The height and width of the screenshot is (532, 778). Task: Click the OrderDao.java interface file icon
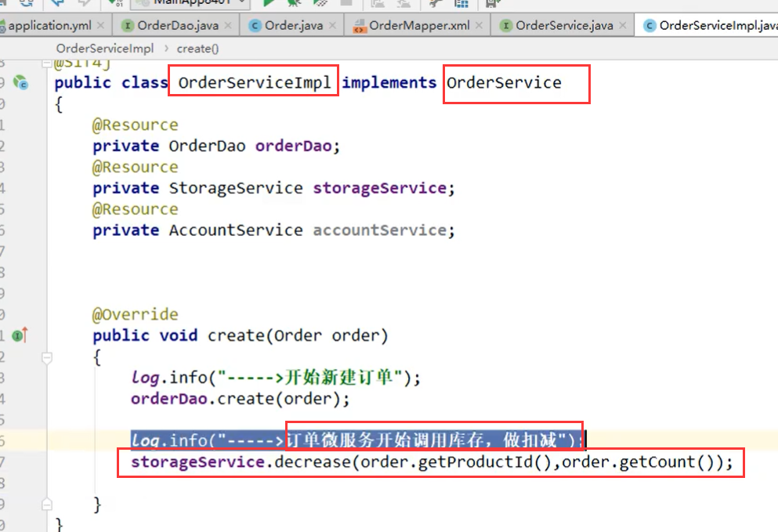pos(128,26)
